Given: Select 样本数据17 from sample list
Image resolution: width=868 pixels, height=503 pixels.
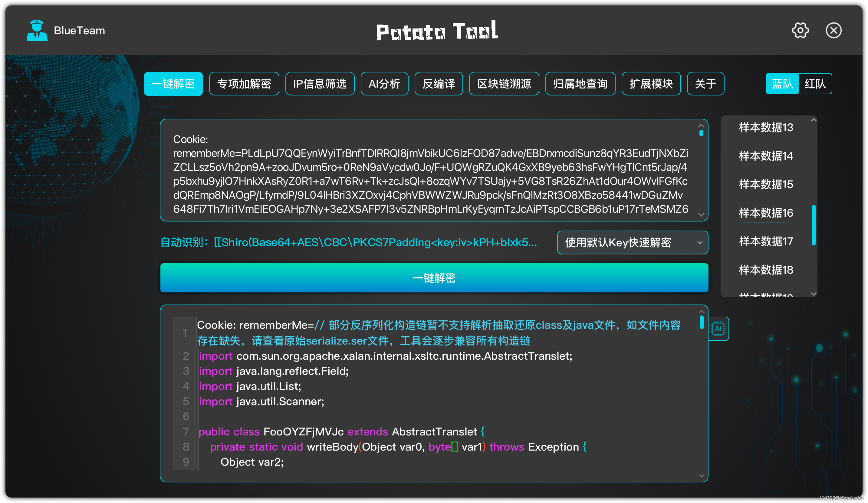Looking at the screenshot, I should point(766,241).
